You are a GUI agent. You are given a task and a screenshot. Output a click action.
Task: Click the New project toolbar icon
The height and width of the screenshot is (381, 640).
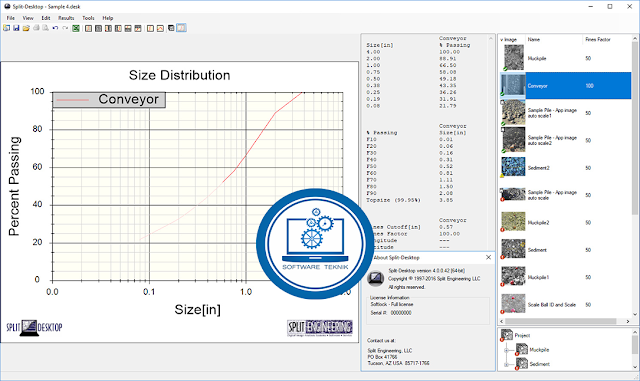point(6,28)
